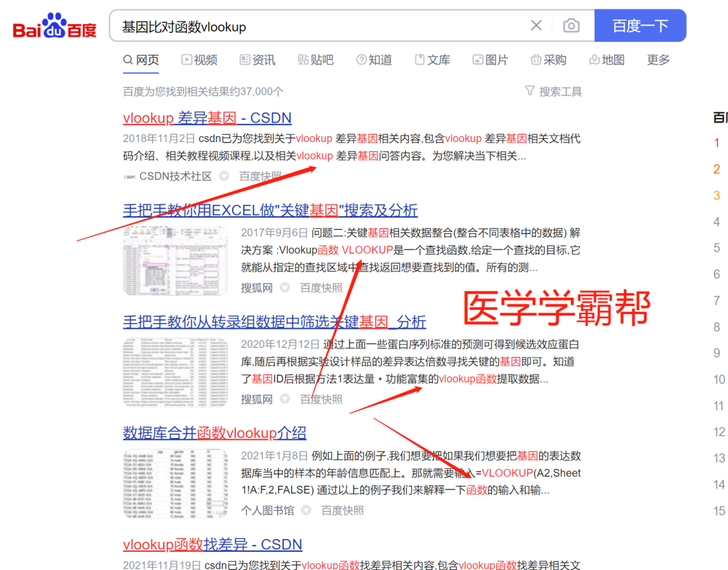The width and height of the screenshot is (728, 570).
Task: Open 百度快照 for the 转录组 result
Action: tap(322, 399)
